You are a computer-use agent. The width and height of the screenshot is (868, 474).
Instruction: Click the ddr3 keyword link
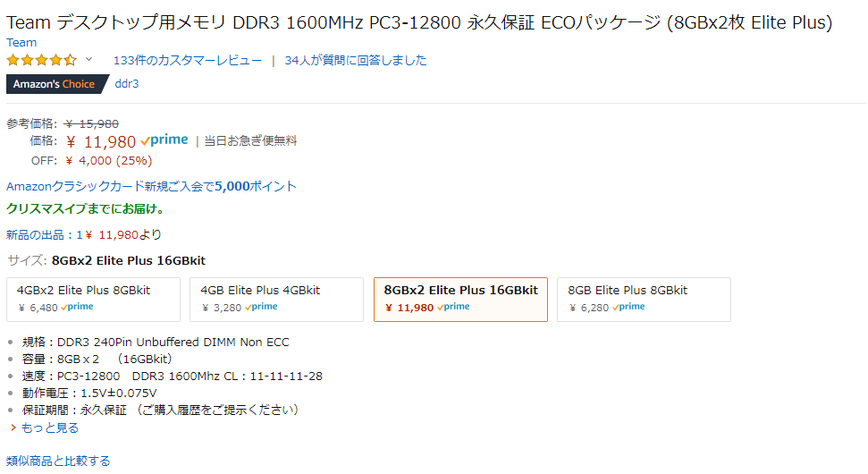point(127,84)
